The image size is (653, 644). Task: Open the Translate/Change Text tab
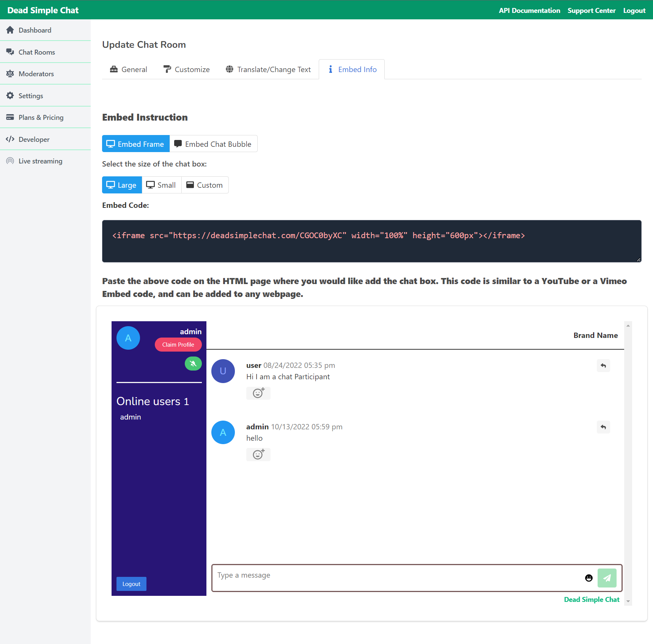[x=268, y=69]
